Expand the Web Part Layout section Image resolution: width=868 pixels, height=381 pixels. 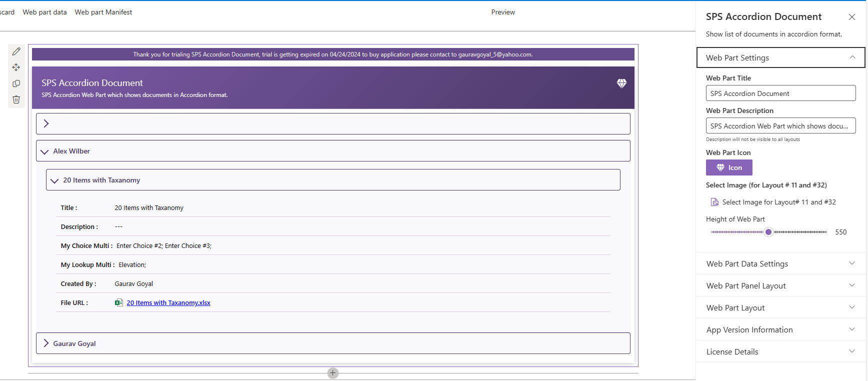tap(780, 307)
